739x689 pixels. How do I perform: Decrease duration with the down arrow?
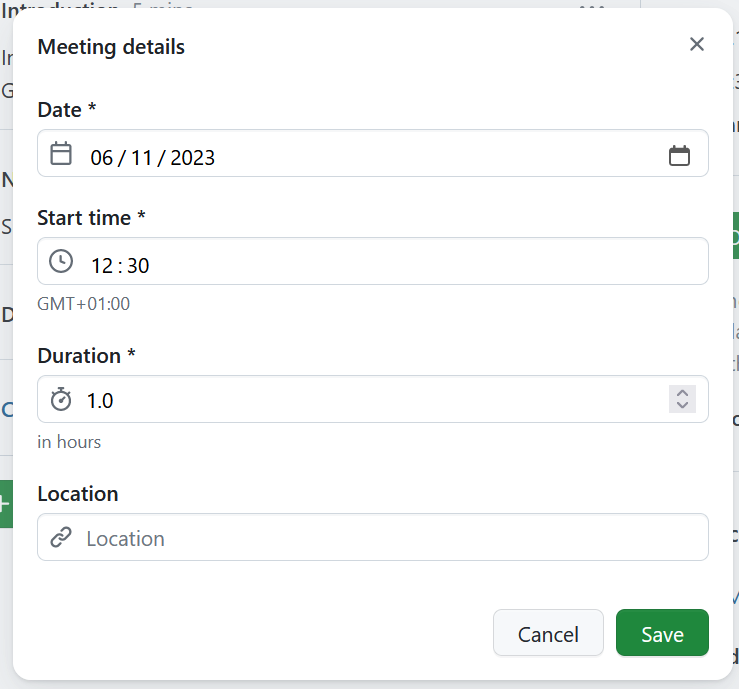click(x=682, y=406)
